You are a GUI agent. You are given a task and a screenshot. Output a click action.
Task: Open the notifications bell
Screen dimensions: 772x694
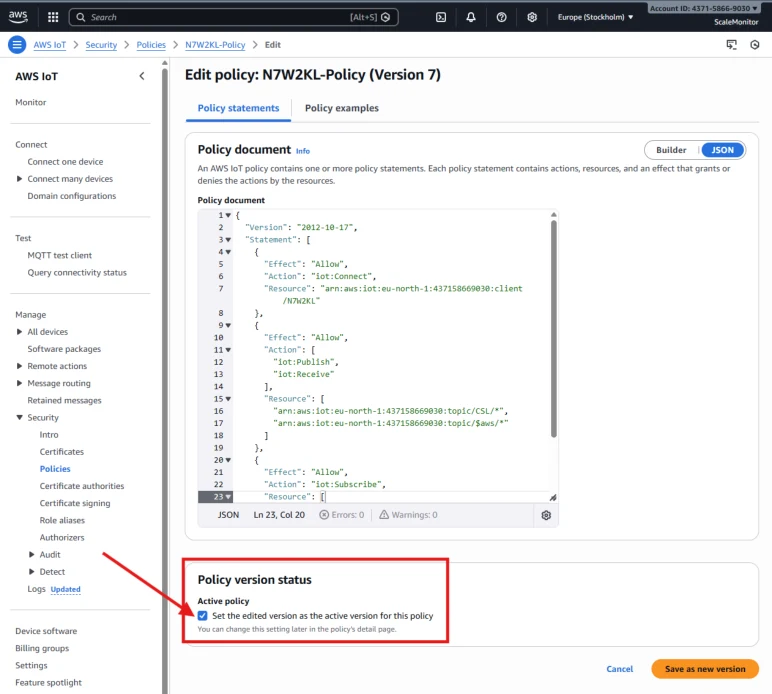click(471, 17)
